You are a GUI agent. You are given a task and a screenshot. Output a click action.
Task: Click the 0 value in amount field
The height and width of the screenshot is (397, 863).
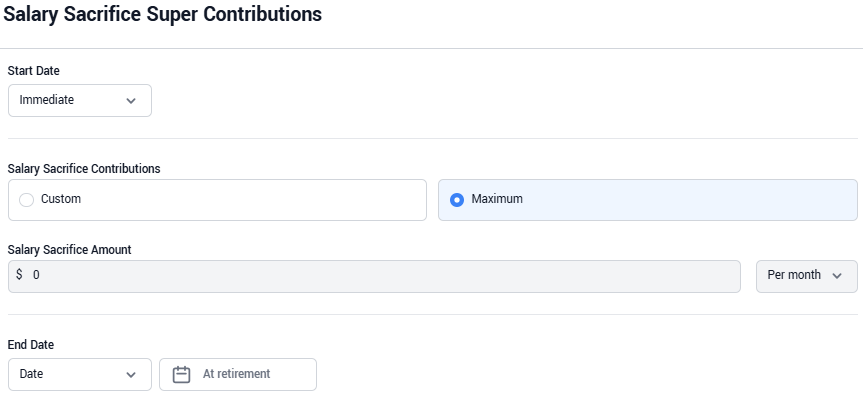click(x=36, y=275)
